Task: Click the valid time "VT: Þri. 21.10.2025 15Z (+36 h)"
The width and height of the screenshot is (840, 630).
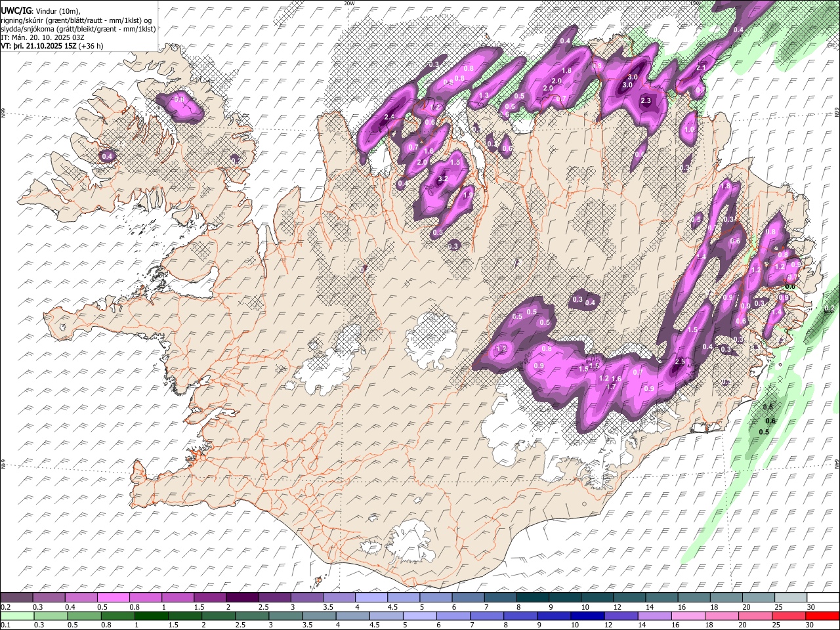Action: (x=52, y=46)
